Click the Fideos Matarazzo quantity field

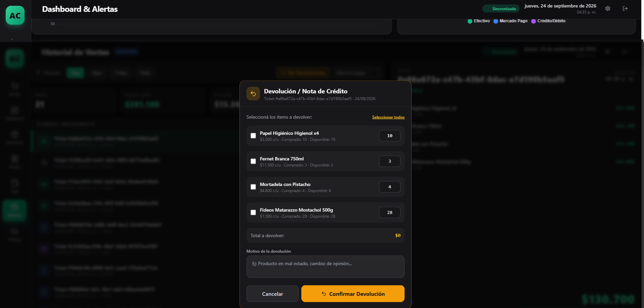coord(390,212)
